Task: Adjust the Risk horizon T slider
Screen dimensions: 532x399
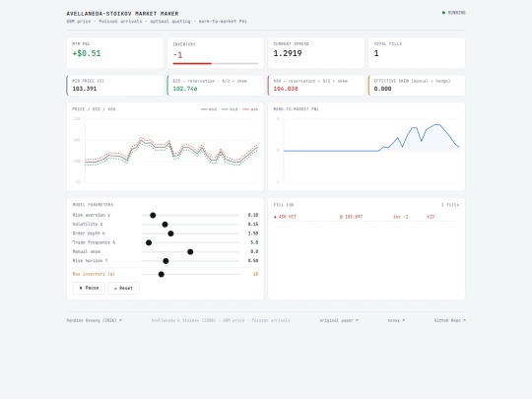Action: [x=190, y=261]
